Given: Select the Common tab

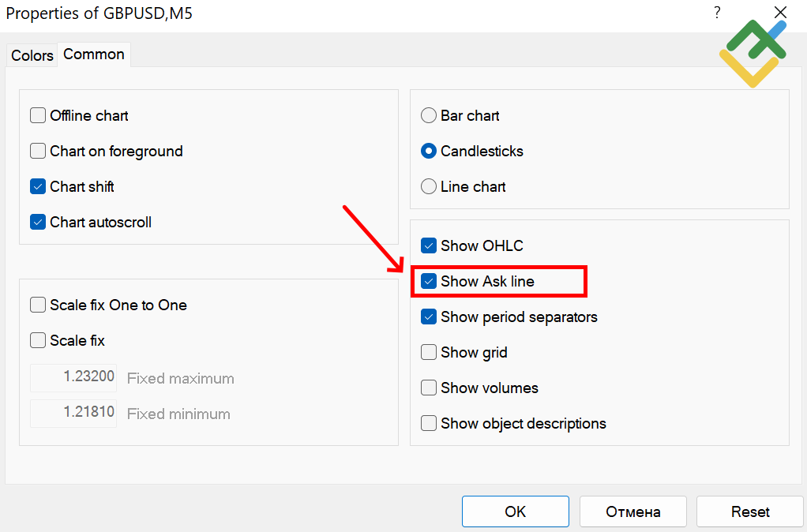Looking at the screenshot, I should tap(94, 54).
